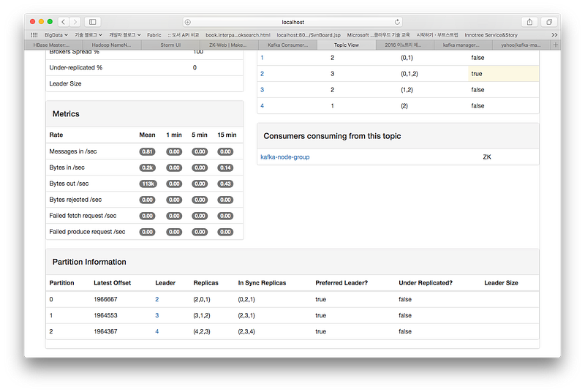585x392 pixels.
Task: Show all tabs overview button
Action: (549, 22)
